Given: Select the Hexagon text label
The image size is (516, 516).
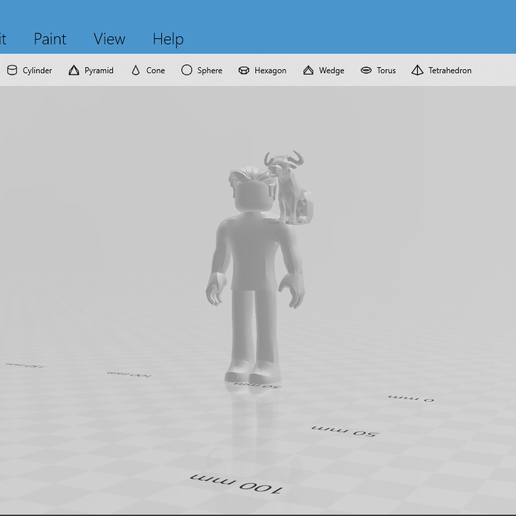Looking at the screenshot, I should coord(270,71).
